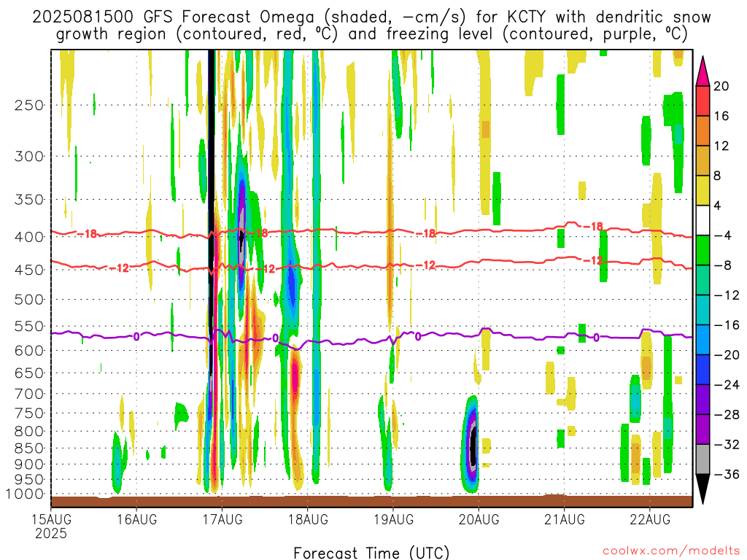This screenshot has width=747, height=560.
Task: Select the "21AUG" time axis label
Action: click(x=564, y=519)
